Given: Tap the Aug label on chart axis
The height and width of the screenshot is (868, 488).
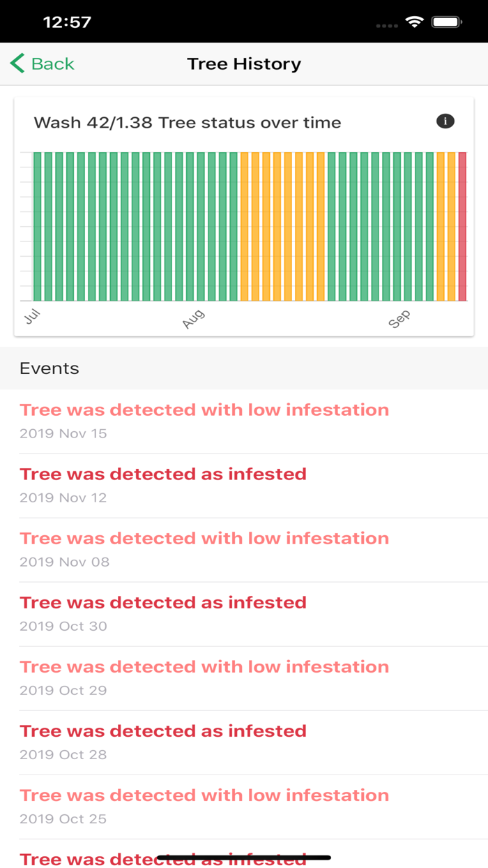Looking at the screenshot, I should coord(194,319).
